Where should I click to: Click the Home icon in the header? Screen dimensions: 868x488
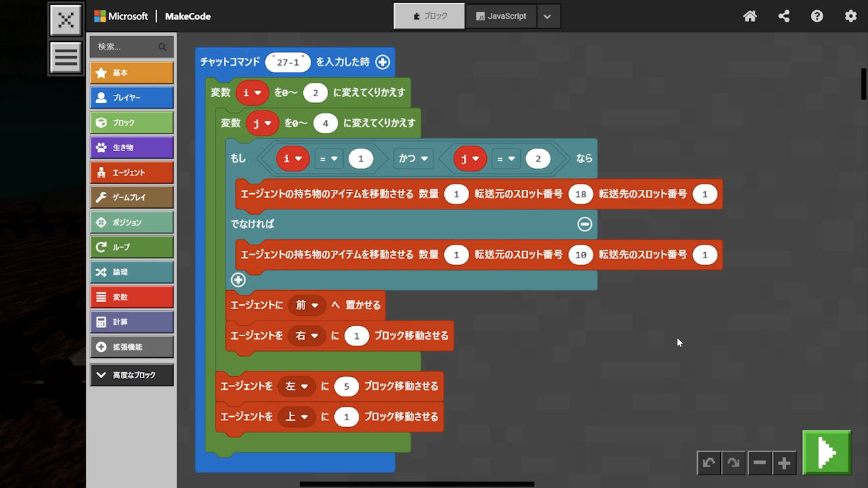[x=750, y=16]
